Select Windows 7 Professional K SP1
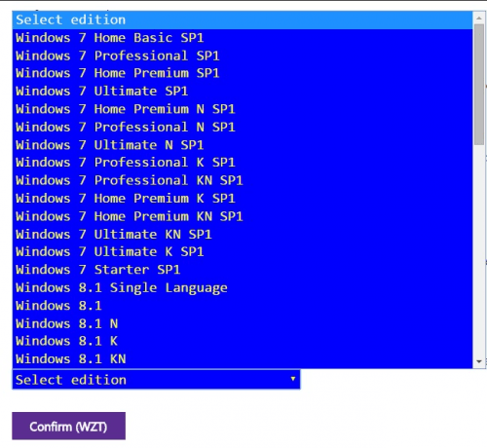Screen dimensions: 487x448 click(243, 163)
